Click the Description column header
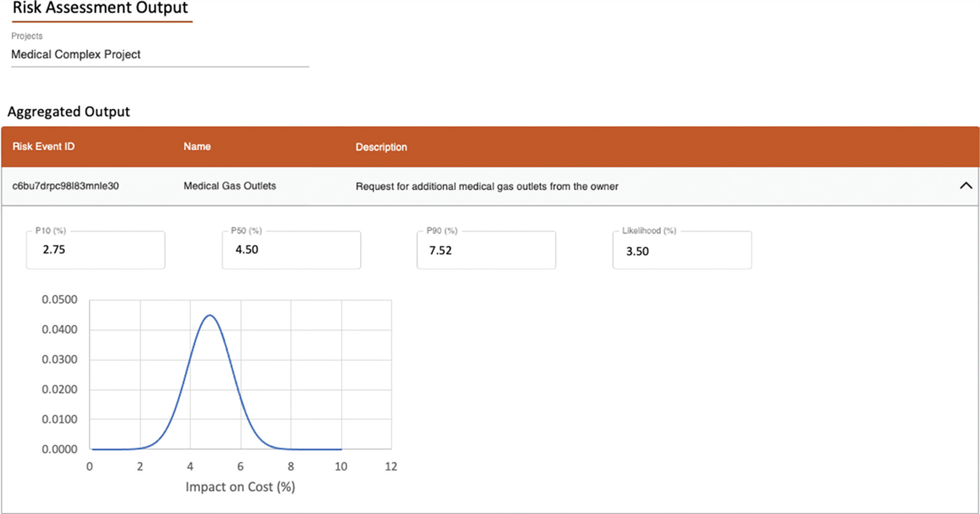Viewport: 980px width, 514px height. tap(381, 147)
